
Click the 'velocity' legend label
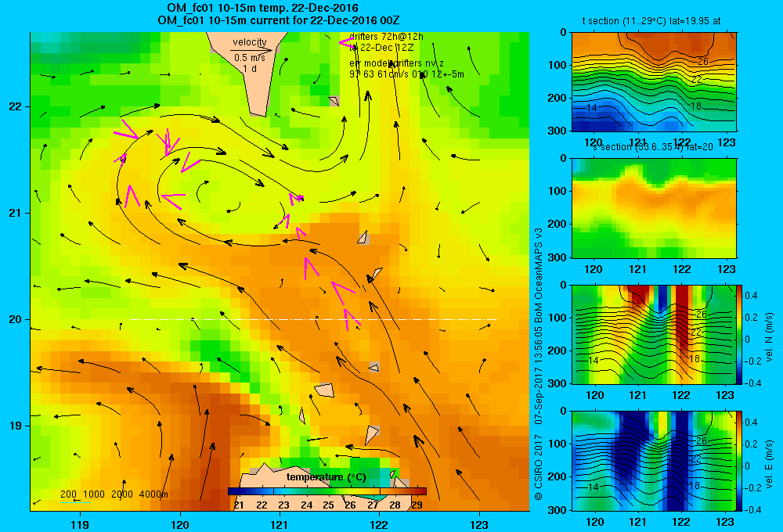250,42
